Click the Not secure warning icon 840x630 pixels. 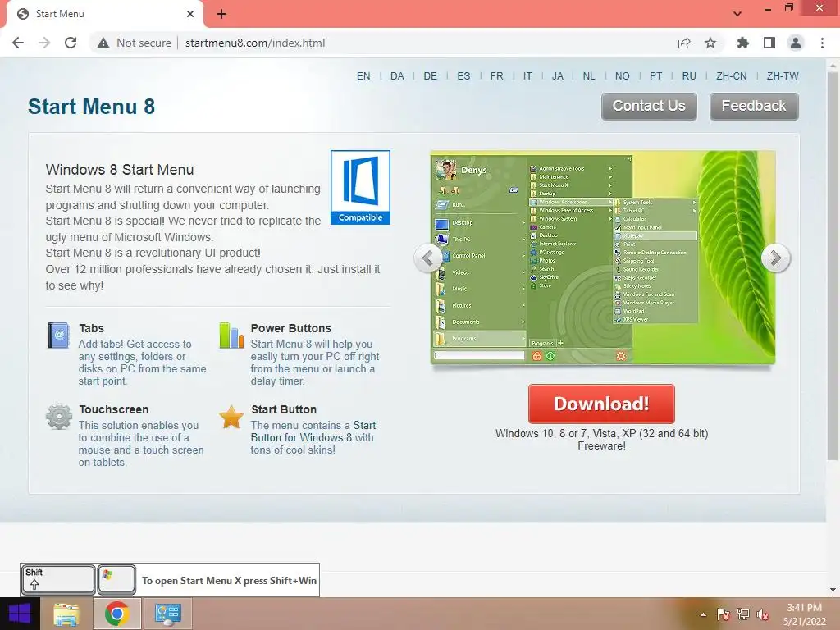[103, 43]
